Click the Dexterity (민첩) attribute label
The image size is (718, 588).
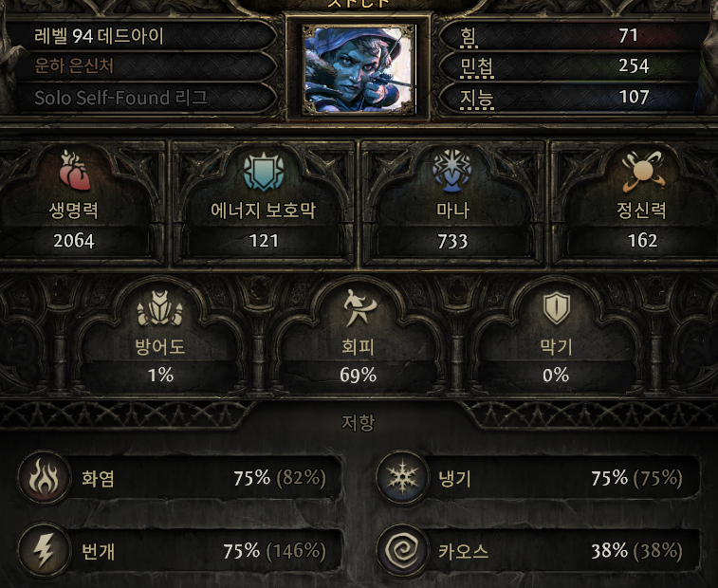click(x=477, y=67)
